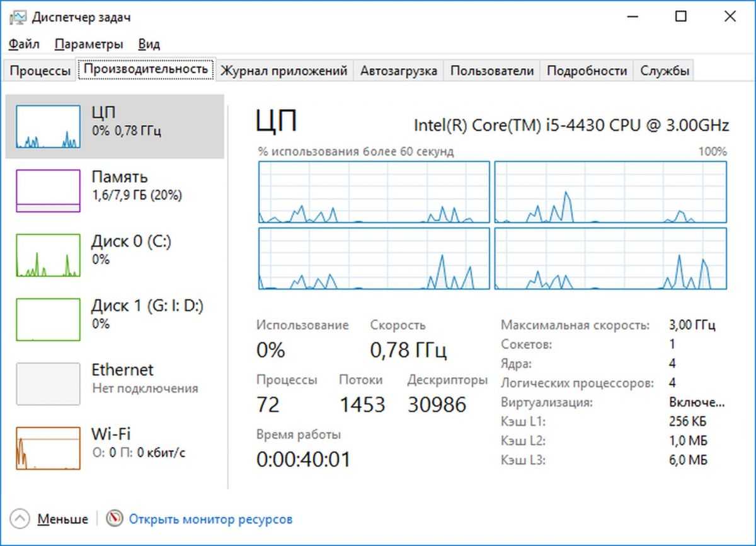Viewport: 756px width, 546px height.
Task: Open the Службы tab
Action: (665, 71)
